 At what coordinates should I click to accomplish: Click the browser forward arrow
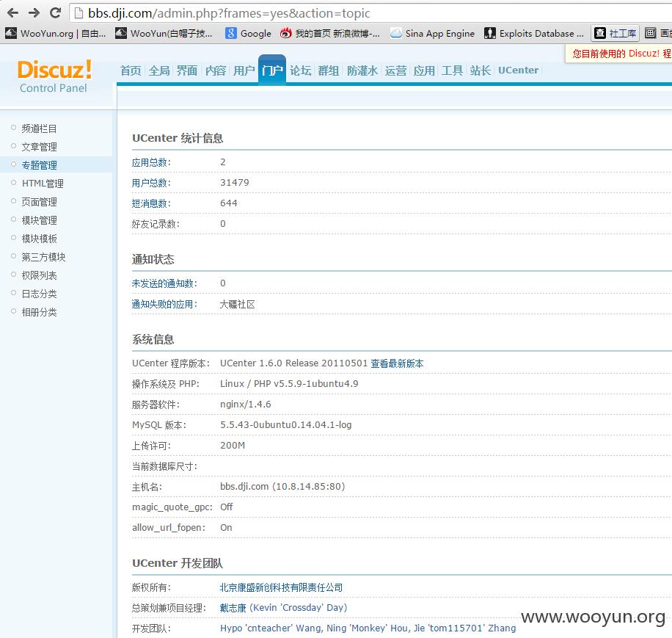click(x=34, y=13)
